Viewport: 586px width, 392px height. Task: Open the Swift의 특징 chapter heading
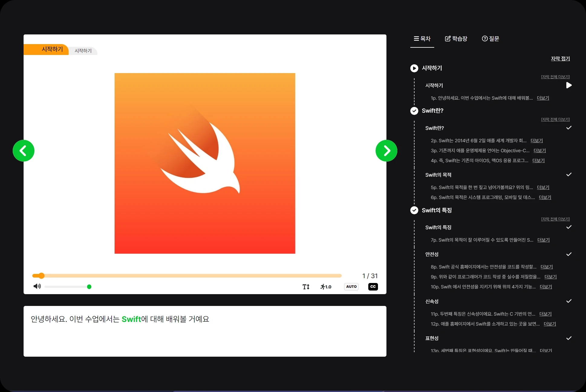pos(437,210)
